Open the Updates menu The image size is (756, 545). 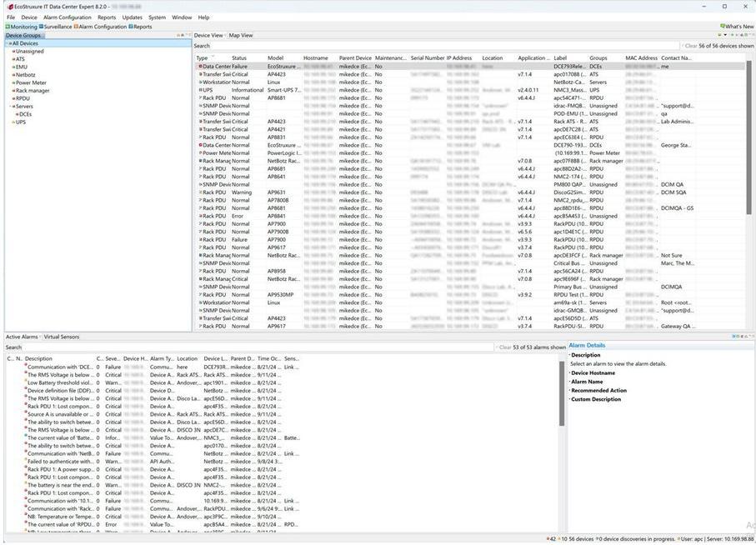pyautogui.click(x=132, y=17)
